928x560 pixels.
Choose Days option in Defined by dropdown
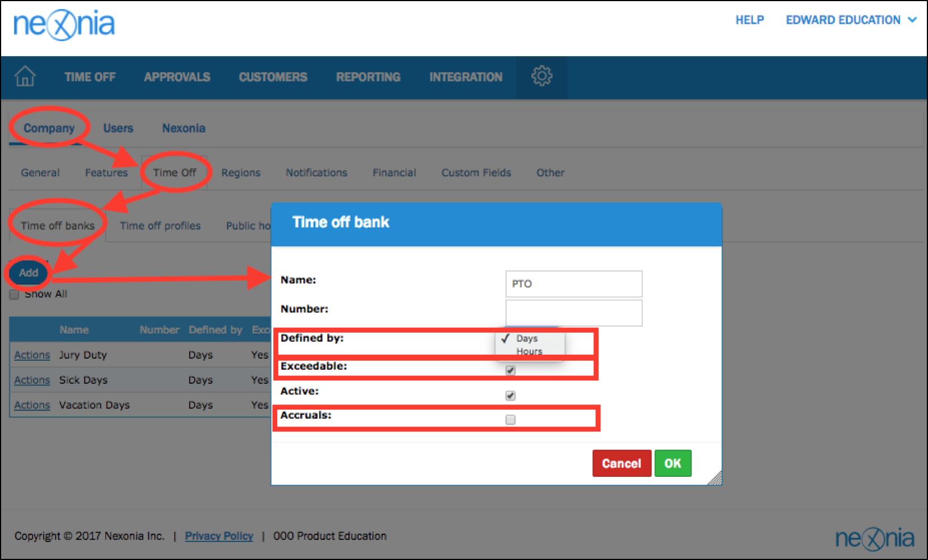pos(527,338)
